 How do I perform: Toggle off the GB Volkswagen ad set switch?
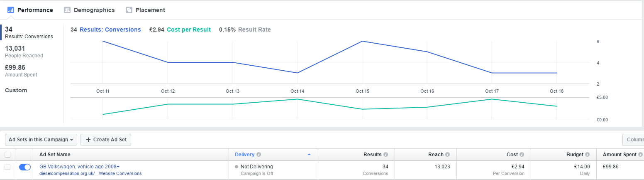click(x=25, y=167)
